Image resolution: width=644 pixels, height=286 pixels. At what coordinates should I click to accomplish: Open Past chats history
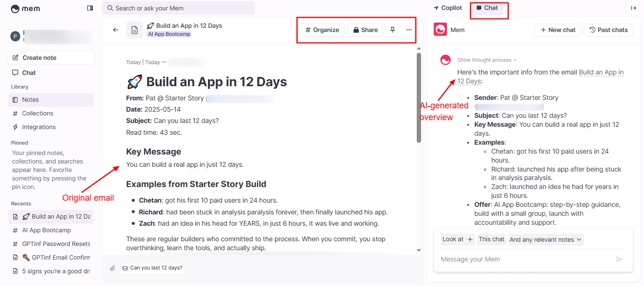tap(608, 30)
